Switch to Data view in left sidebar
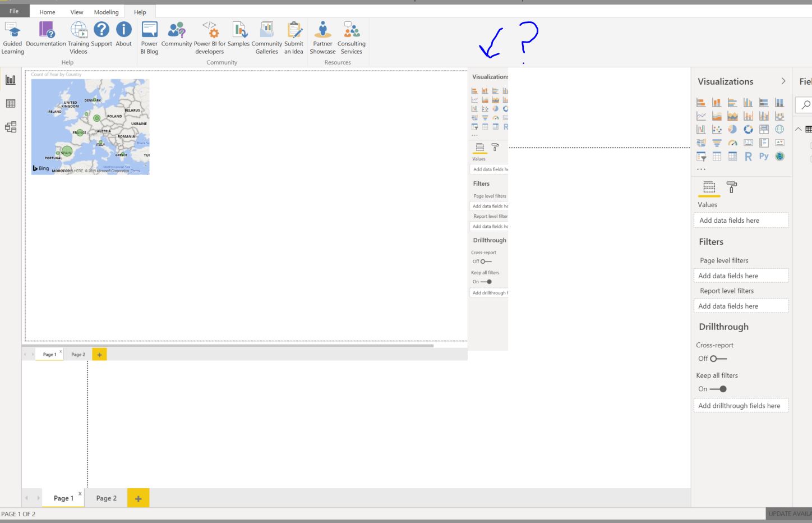This screenshot has height=523, width=812. click(11, 103)
